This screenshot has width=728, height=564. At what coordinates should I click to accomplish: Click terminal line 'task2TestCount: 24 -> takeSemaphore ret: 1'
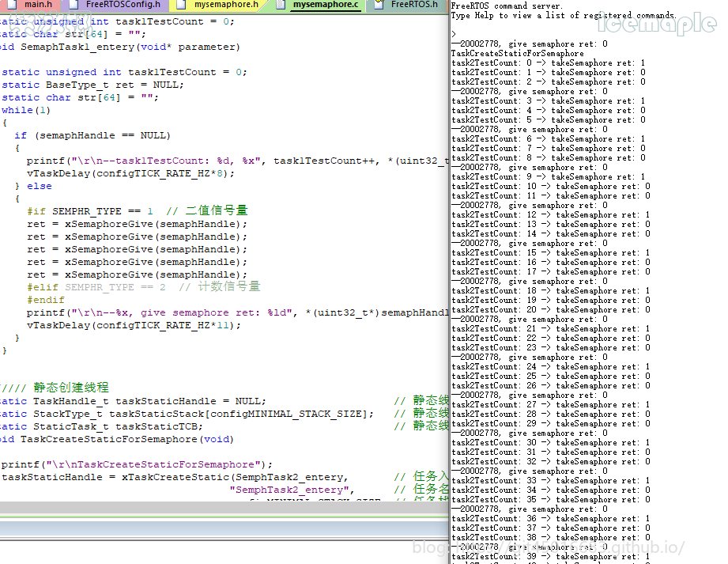[x=551, y=367]
